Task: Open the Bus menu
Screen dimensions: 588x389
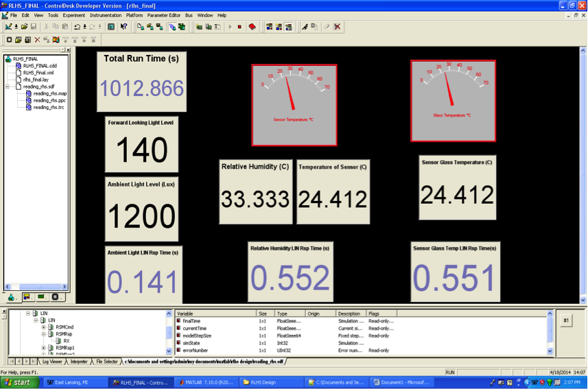Action: point(189,15)
